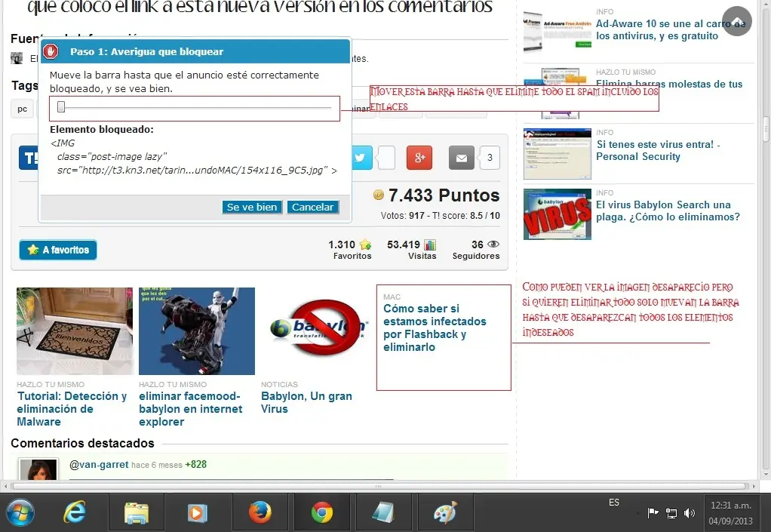Open 'Babylon, Un gran Virus' link

tap(306, 402)
